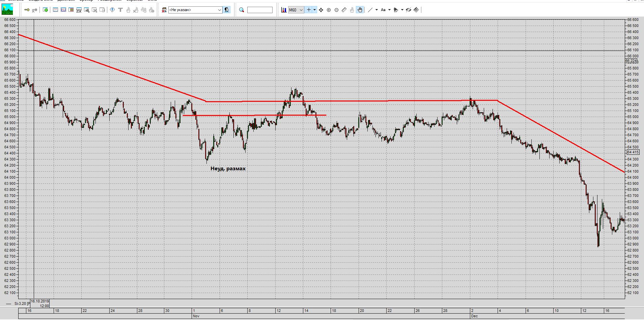Expand the line tool options arrow

[x=376, y=10]
